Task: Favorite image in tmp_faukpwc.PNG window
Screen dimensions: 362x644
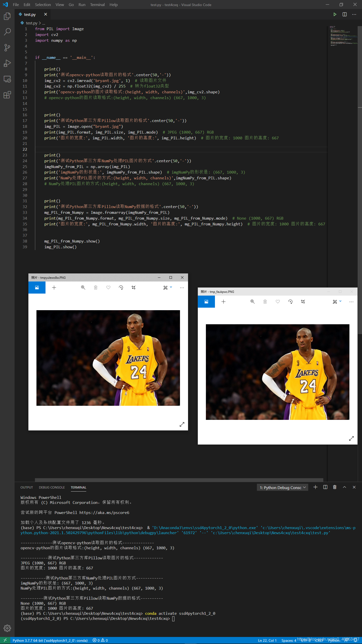Action: (278, 302)
